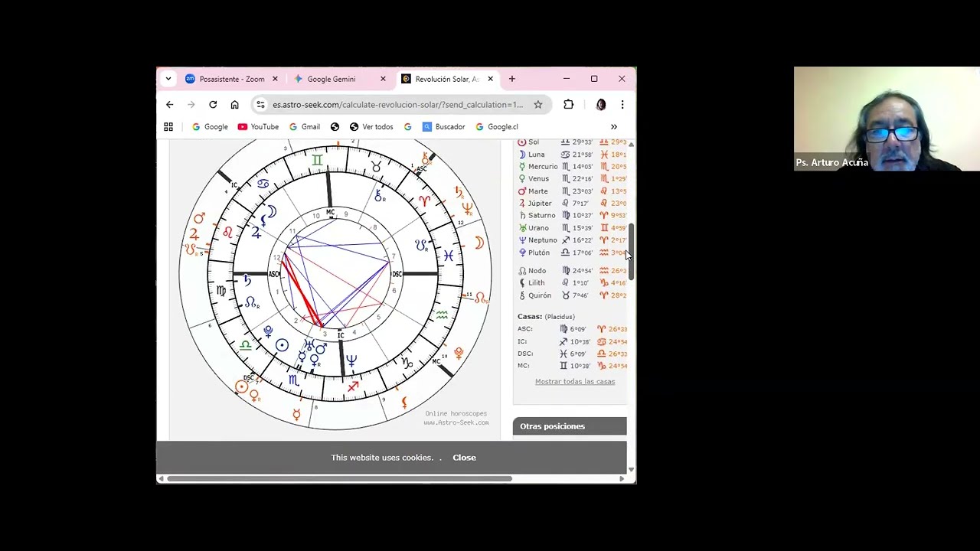
Task: Reload the astro-seek page
Action: [213, 105]
